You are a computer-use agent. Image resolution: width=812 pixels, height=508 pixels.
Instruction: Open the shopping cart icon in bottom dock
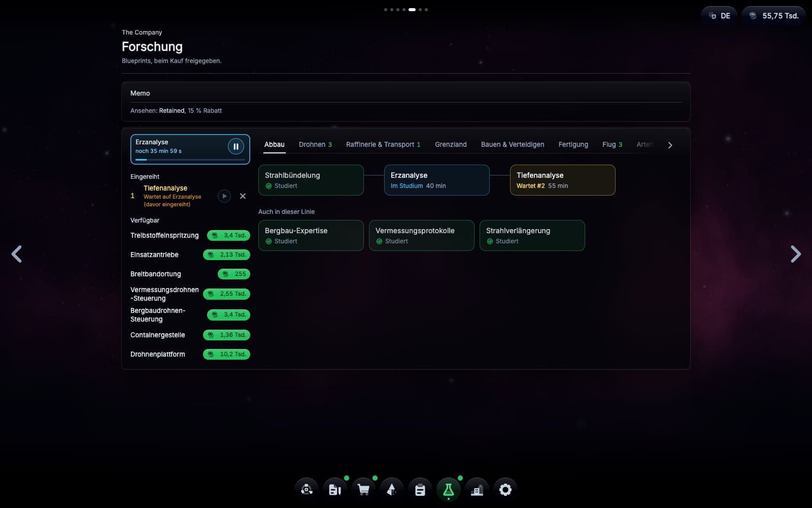coord(363,490)
